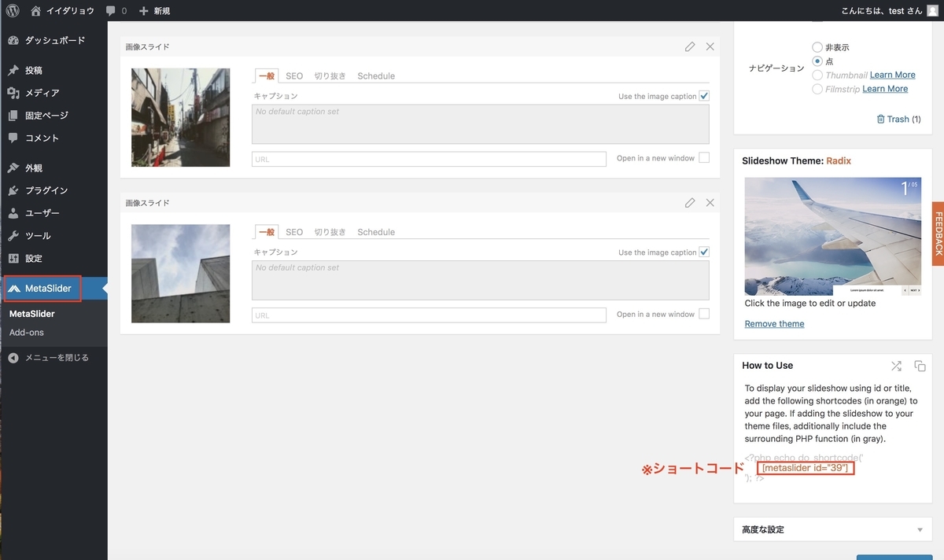
Task: Click the second slide caption text area
Action: click(481, 280)
